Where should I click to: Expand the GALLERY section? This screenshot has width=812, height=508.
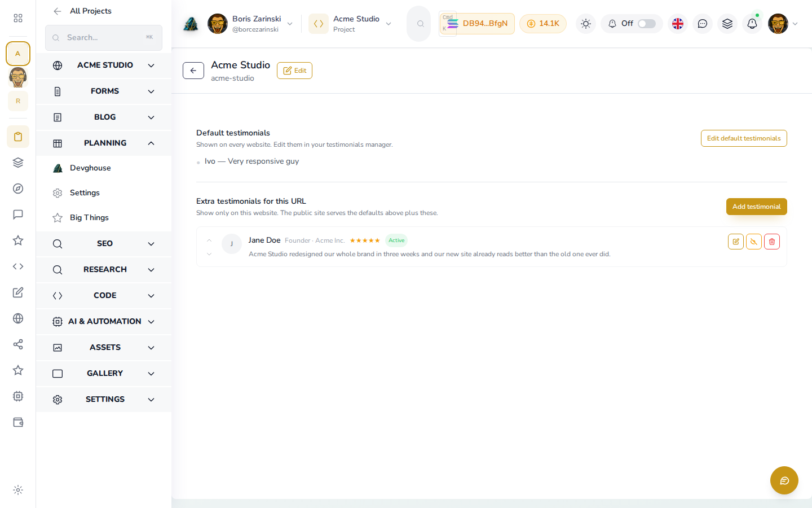[104, 374]
